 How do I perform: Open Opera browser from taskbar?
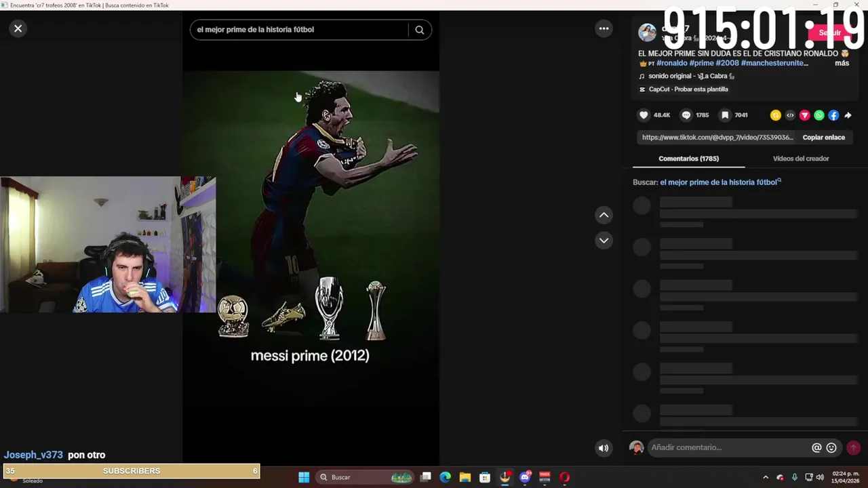click(564, 477)
